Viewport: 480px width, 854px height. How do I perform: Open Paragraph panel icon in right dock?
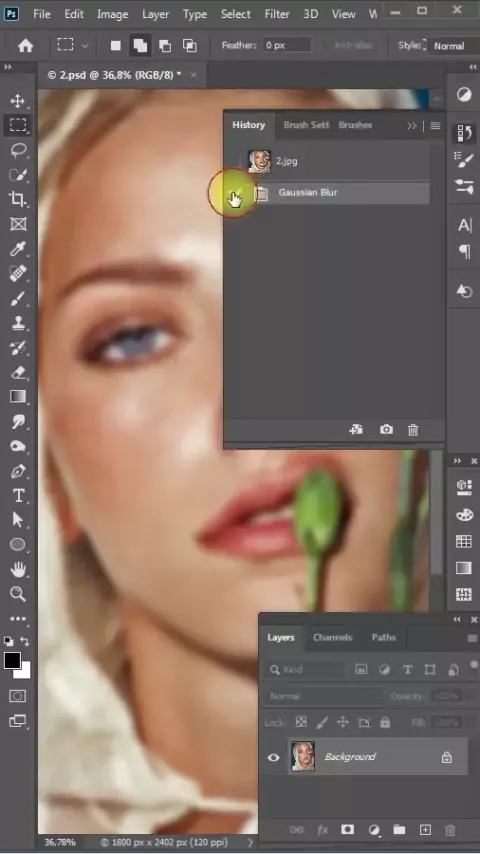(x=464, y=252)
